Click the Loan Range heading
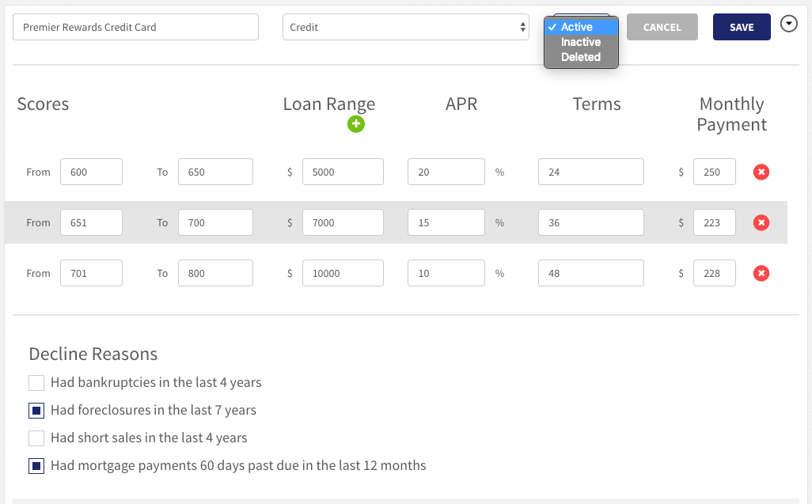 (329, 104)
